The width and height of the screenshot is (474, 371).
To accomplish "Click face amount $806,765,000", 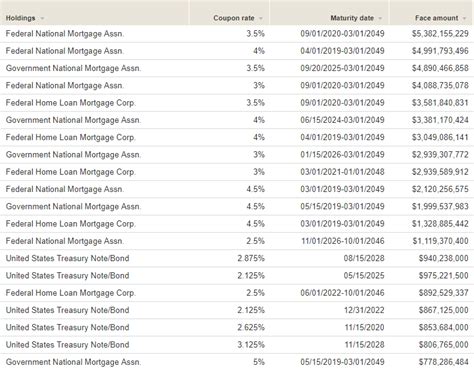I will click(444, 345).
